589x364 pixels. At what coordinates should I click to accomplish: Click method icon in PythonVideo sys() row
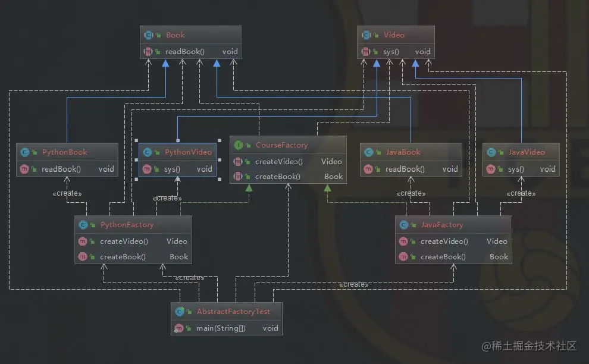click(x=147, y=169)
